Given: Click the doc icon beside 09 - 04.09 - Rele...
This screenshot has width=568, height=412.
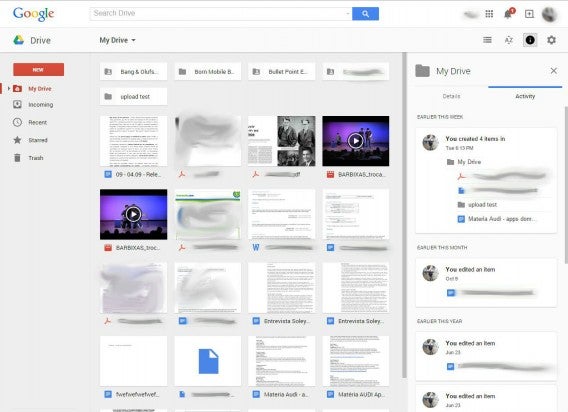Looking at the screenshot, I should pos(108,174).
